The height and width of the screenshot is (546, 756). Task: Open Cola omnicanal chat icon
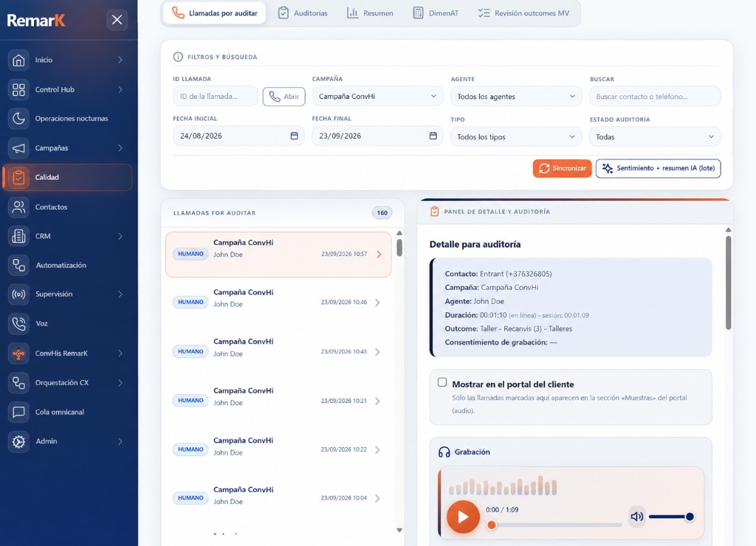(x=18, y=412)
